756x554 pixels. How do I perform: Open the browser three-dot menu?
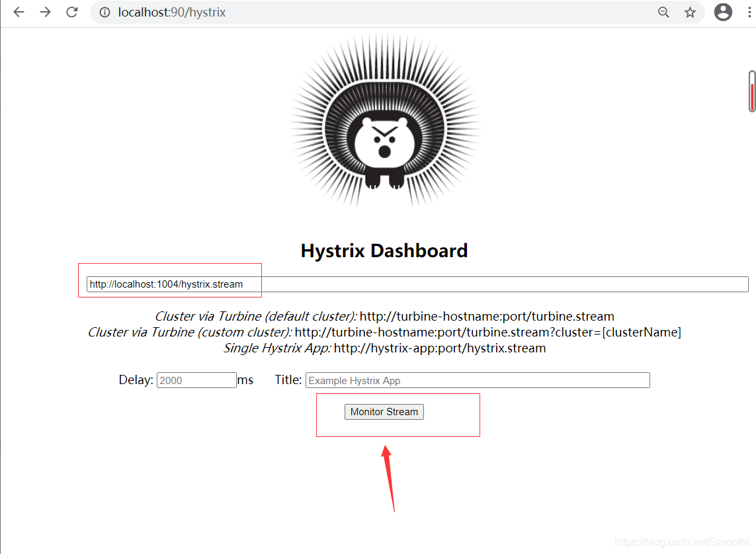tap(749, 12)
